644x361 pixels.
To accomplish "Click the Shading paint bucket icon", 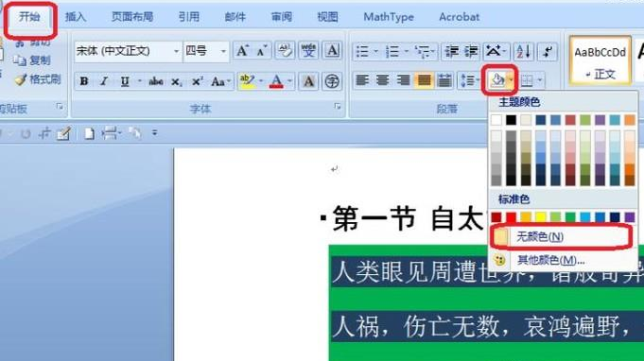I will (497, 80).
